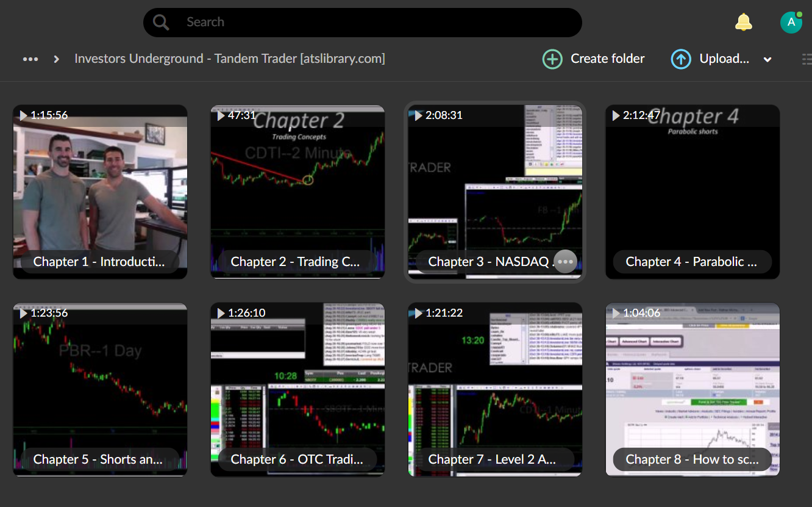Toggle the list view icon
This screenshot has height=507, width=812.
coord(806,59)
